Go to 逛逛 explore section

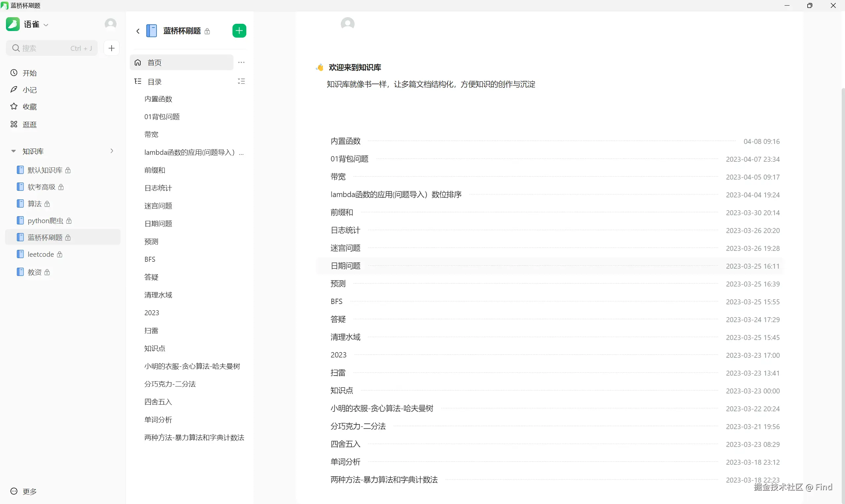point(30,125)
